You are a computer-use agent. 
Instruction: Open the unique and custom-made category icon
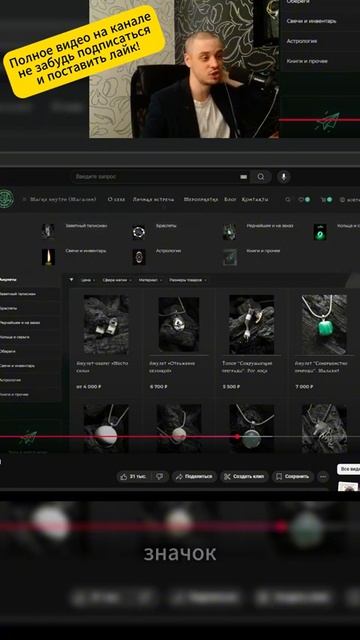click(x=229, y=232)
